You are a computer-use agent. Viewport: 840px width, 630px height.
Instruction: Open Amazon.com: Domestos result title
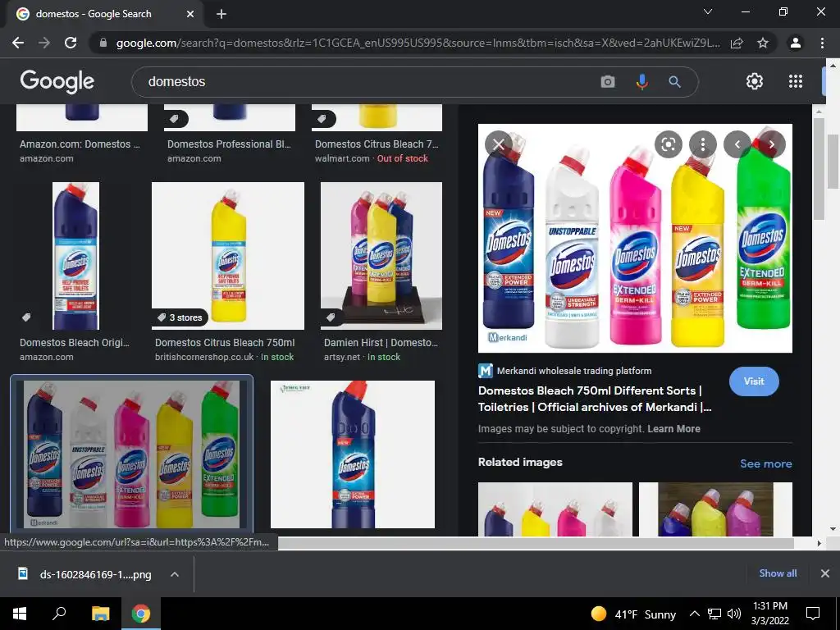80,144
